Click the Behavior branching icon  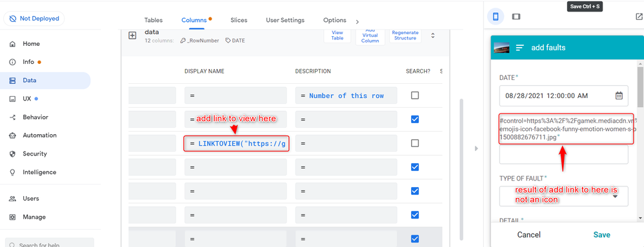point(12,117)
